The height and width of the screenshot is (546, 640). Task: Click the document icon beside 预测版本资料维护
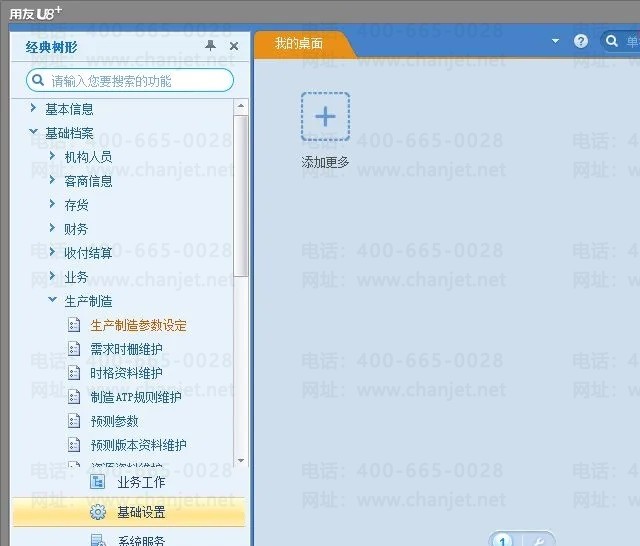coord(74,444)
